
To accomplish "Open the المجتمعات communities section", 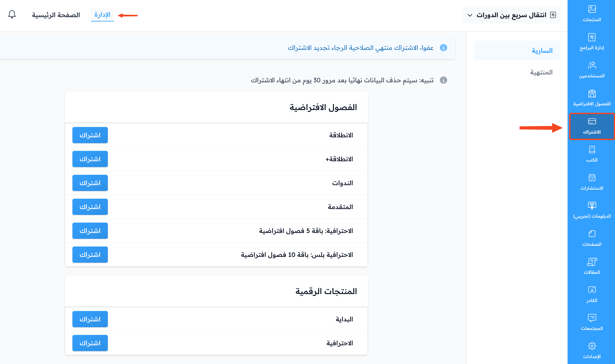I will (592, 323).
